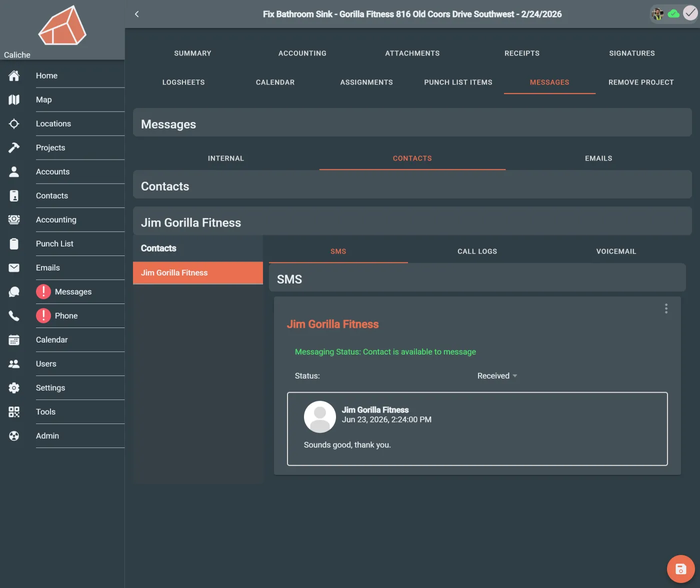Click the Locations crosshair icon
The height and width of the screenshot is (588, 700).
click(x=14, y=123)
